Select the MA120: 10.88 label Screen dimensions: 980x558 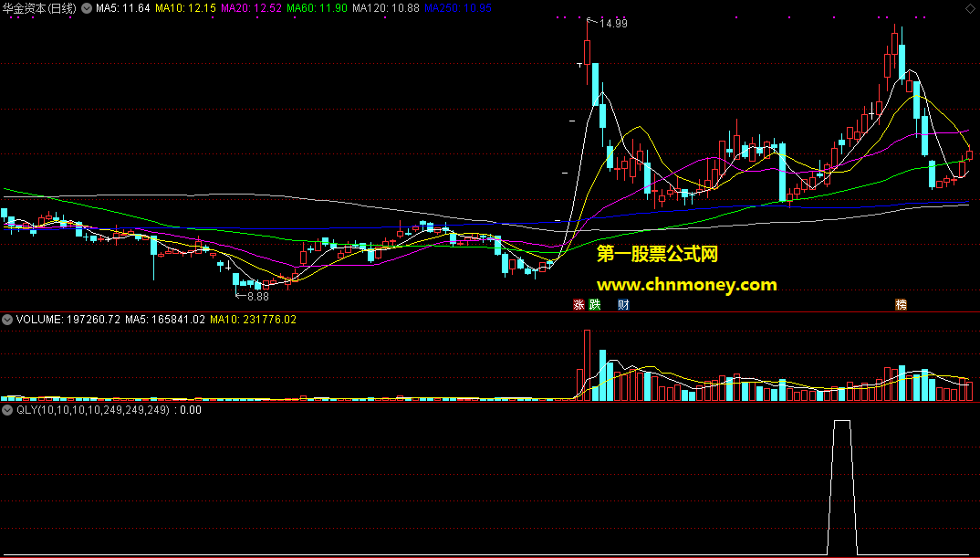[x=386, y=8]
